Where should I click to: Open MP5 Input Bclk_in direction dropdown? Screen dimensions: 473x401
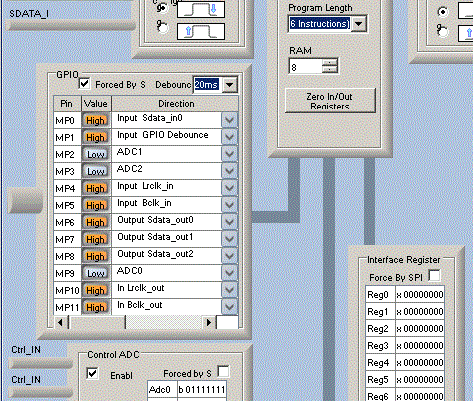(x=229, y=205)
